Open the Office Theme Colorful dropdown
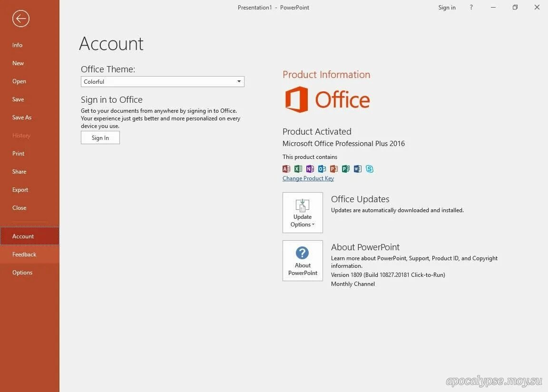The height and width of the screenshot is (392, 548). click(x=163, y=81)
